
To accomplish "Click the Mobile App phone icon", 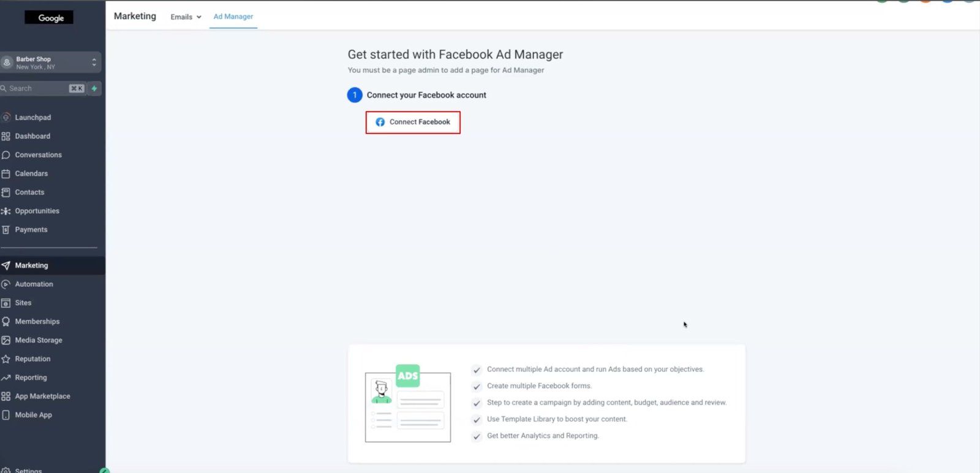I will point(6,415).
